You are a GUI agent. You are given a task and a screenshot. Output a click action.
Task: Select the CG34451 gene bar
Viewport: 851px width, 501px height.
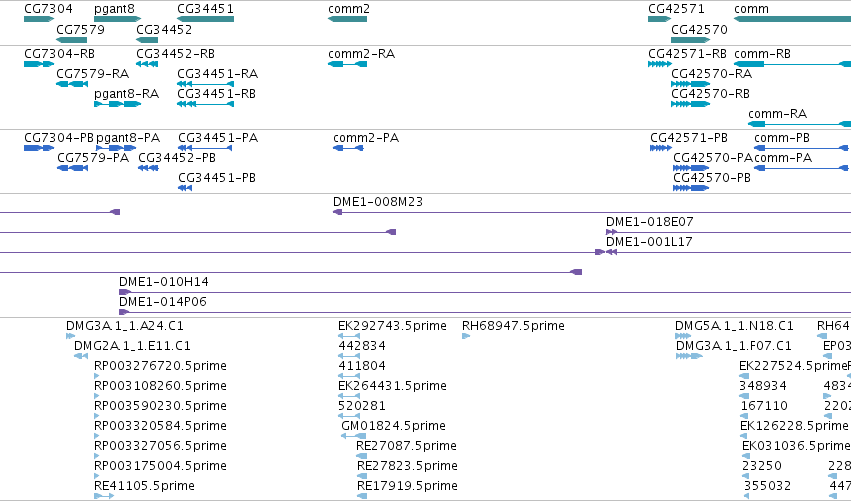205,19
